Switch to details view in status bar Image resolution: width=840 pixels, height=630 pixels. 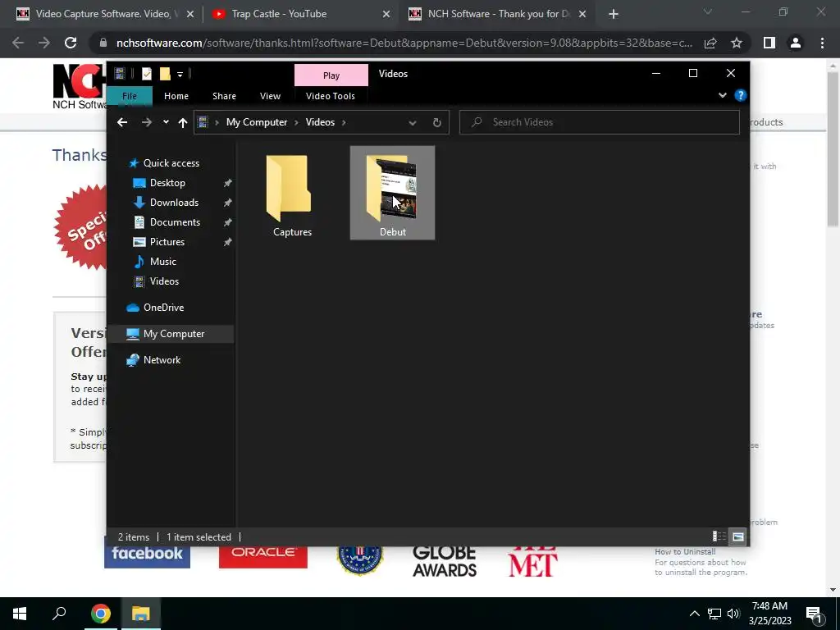719,536
